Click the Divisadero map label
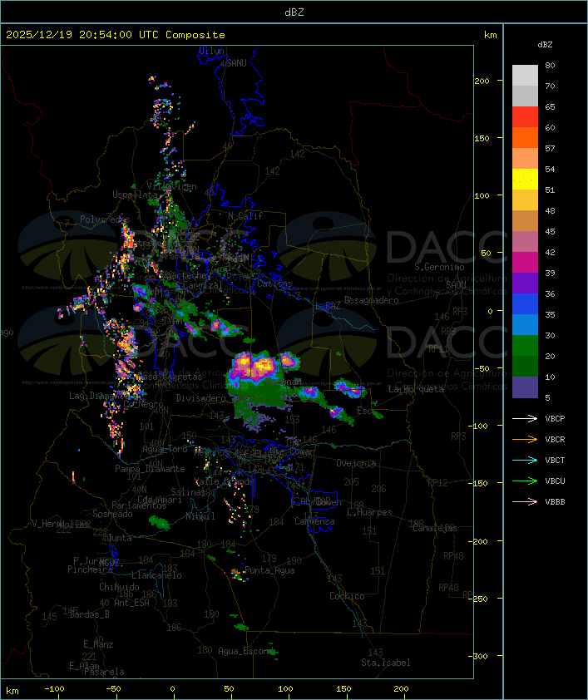Screen dimensions: 588x700 coord(200,397)
